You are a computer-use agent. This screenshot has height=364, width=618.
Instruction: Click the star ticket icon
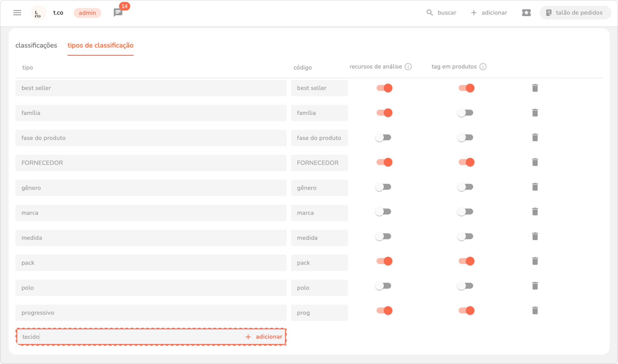[x=526, y=13]
